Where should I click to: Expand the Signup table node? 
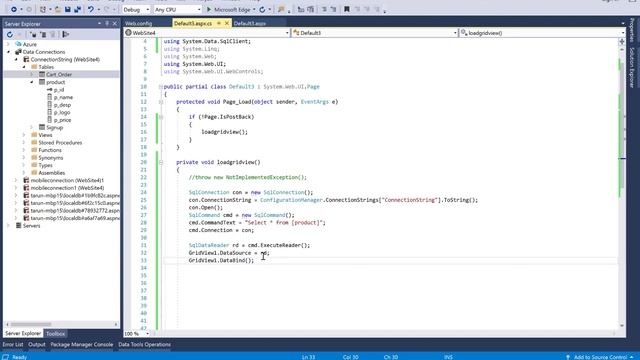[x=32, y=127]
